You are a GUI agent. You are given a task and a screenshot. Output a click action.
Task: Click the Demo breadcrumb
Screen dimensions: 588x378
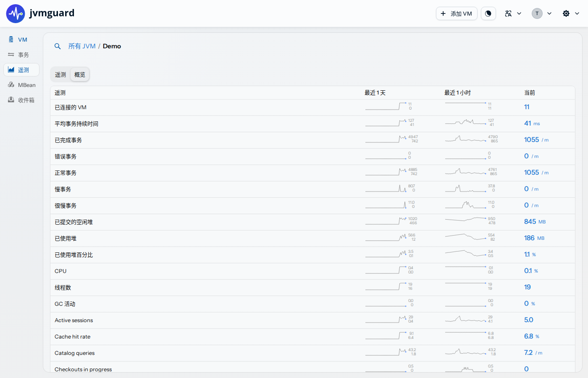click(x=112, y=46)
